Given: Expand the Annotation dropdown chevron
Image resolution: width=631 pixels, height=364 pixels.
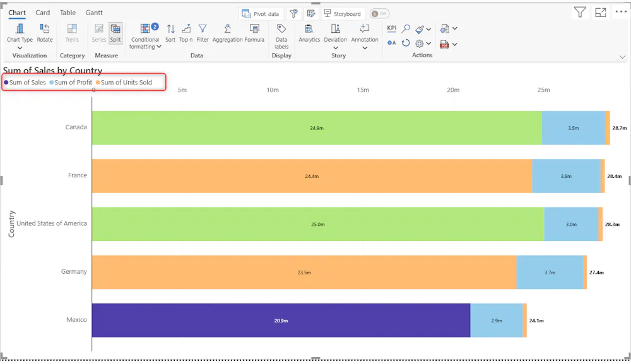Looking at the screenshot, I should point(365,48).
